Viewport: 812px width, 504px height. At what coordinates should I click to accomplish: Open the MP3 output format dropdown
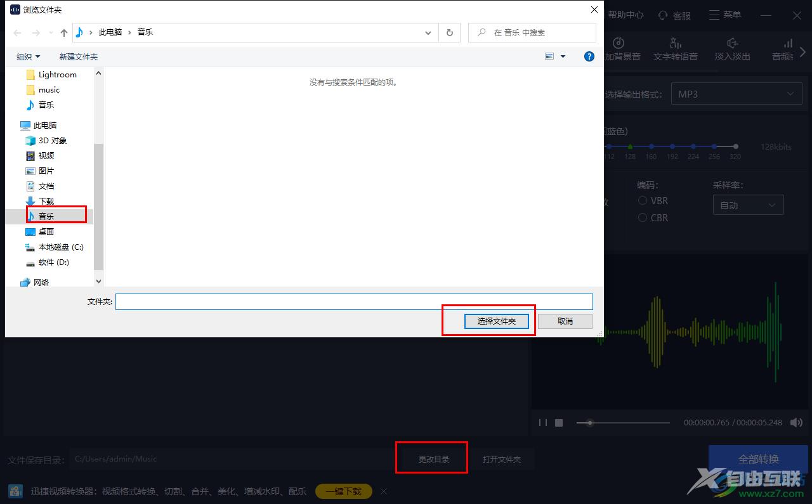[x=737, y=94]
